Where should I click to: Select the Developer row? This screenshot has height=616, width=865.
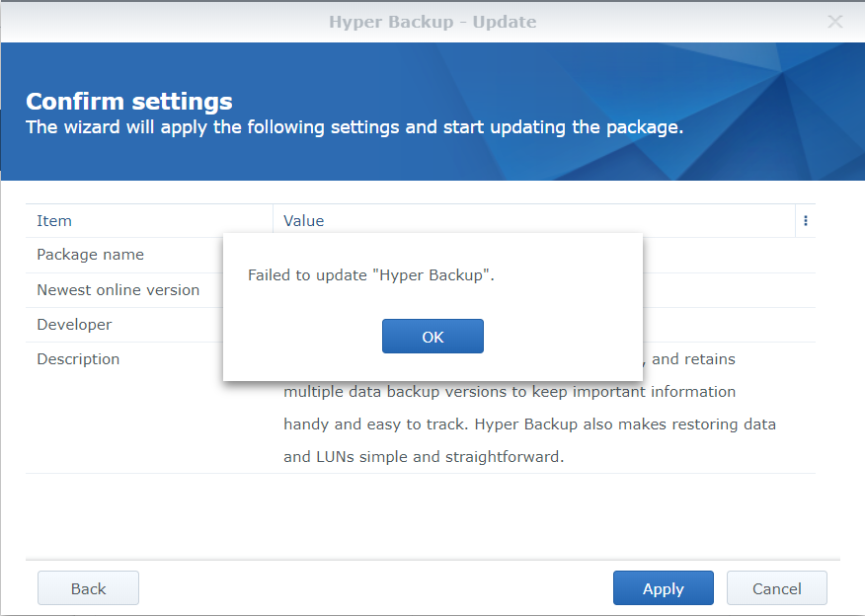[x=74, y=325]
